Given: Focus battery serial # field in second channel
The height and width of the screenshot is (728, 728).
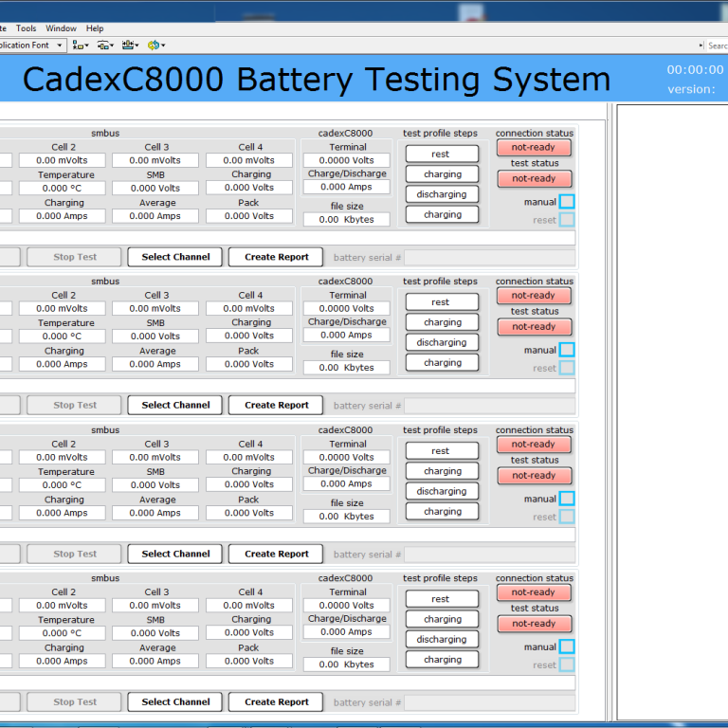Looking at the screenshot, I should pyautogui.click(x=490, y=406).
